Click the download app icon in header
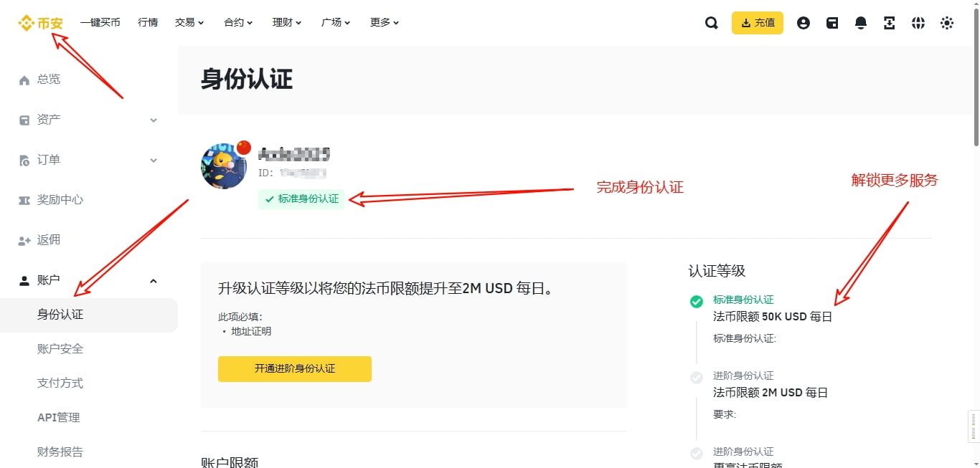 889,22
